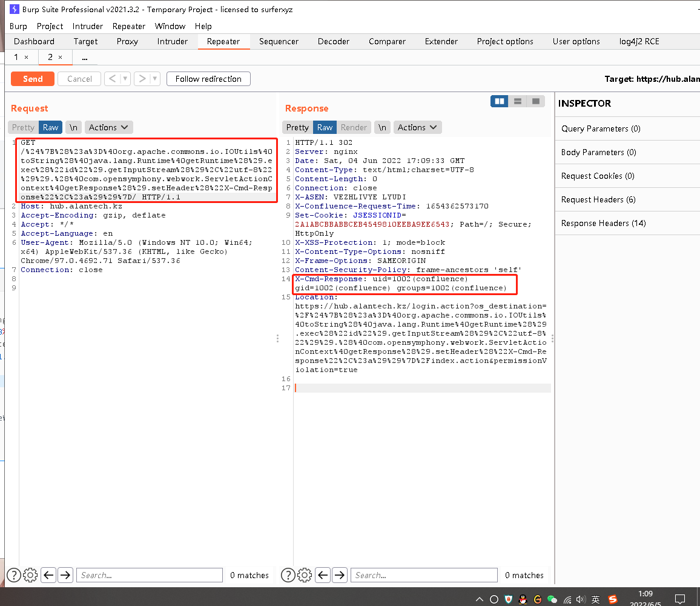Add new Repeater tab with ... button
700x606 pixels.
85,57
